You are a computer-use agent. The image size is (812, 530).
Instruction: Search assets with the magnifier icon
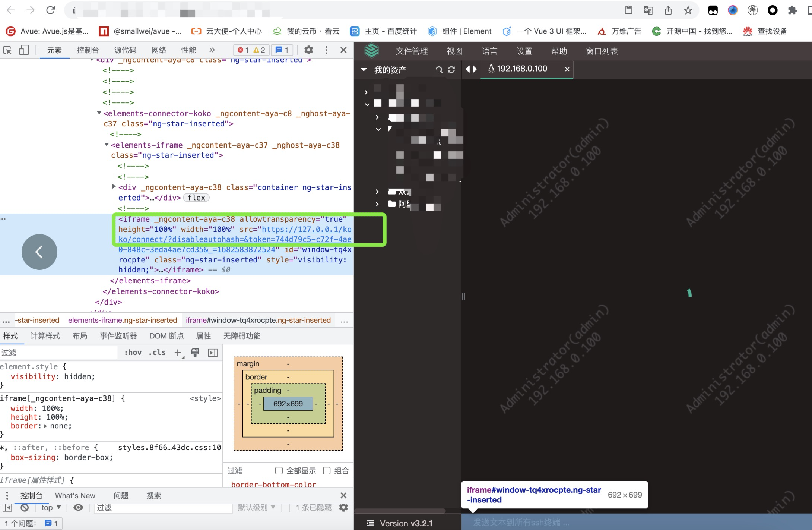pos(440,70)
